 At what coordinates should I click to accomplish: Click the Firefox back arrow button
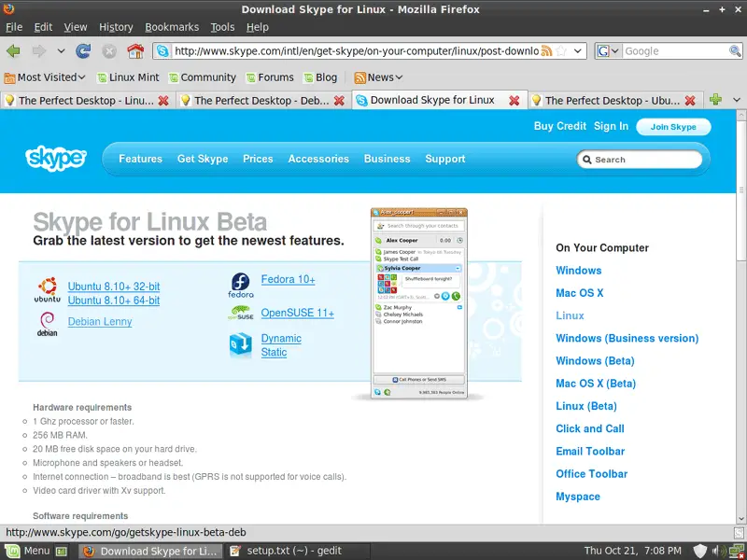point(13,51)
